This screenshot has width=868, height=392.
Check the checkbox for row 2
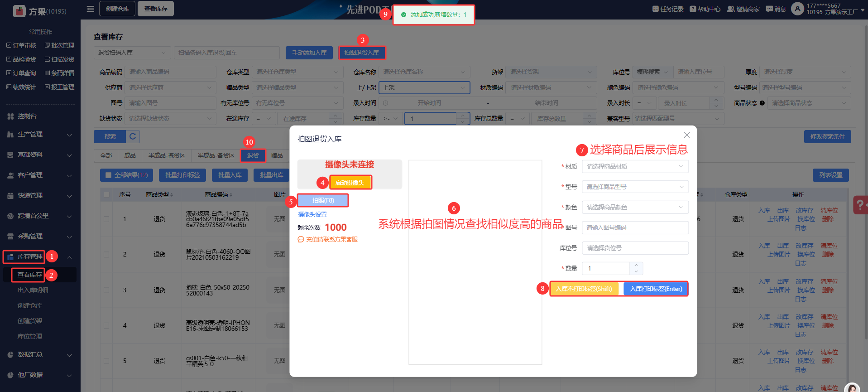(x=106, y=254)
